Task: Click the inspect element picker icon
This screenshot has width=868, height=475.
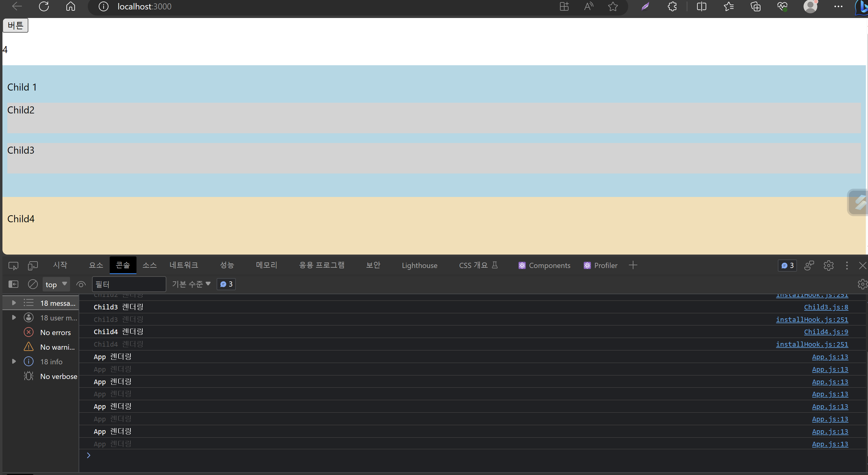Action: (x=13, y=266)
